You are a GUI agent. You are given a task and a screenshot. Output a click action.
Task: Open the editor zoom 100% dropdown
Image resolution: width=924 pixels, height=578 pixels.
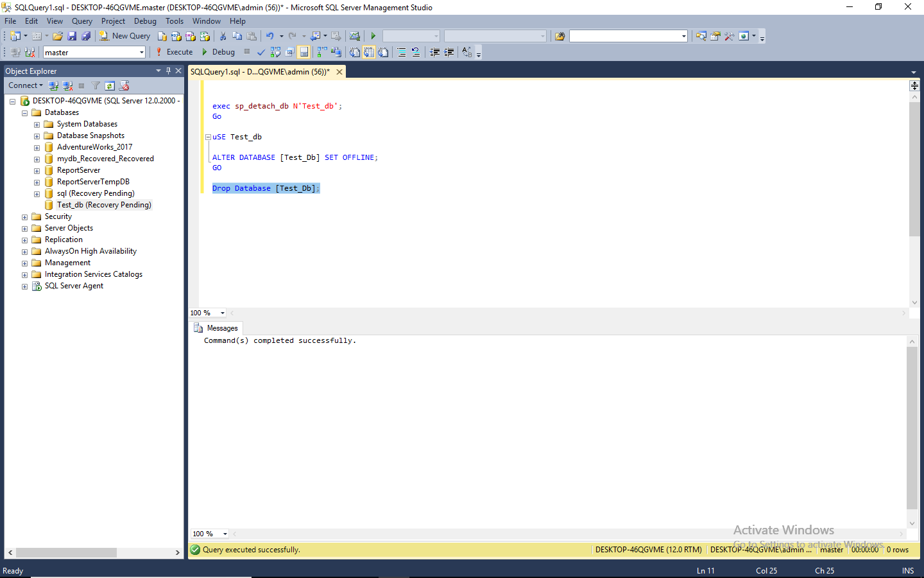point(223,313)
